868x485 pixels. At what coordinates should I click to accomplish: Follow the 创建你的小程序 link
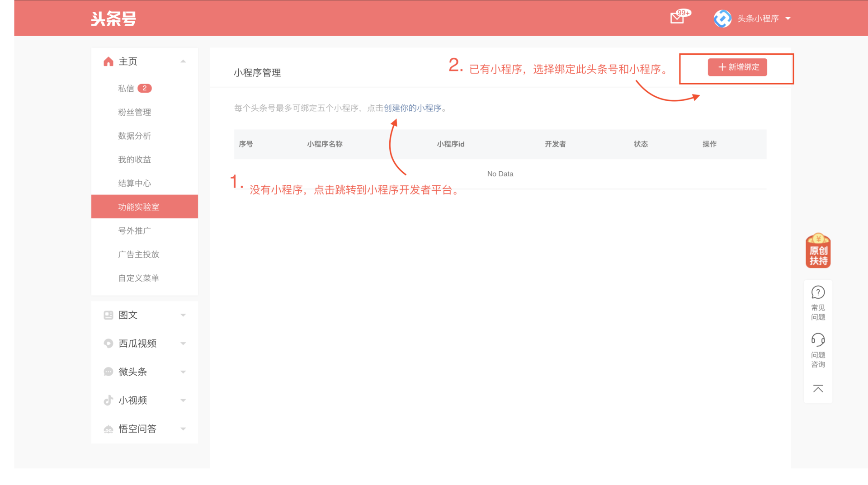point(412,108)
